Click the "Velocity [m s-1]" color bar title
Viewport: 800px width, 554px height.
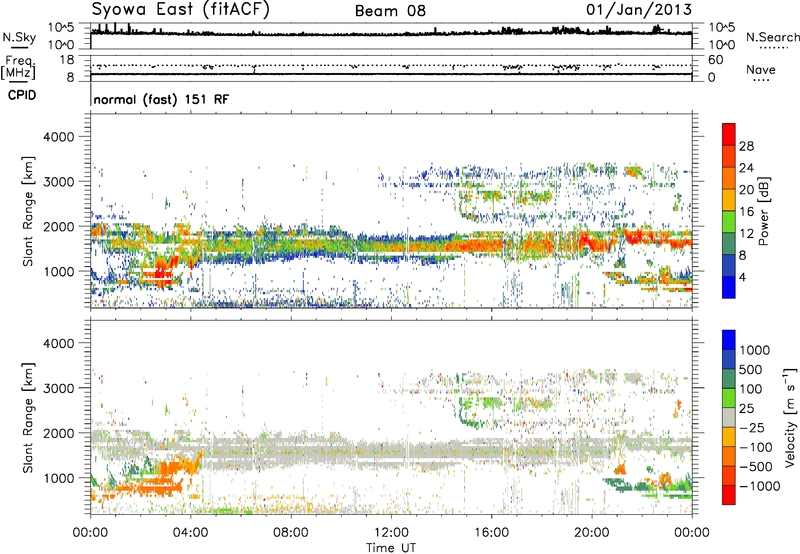790,417
